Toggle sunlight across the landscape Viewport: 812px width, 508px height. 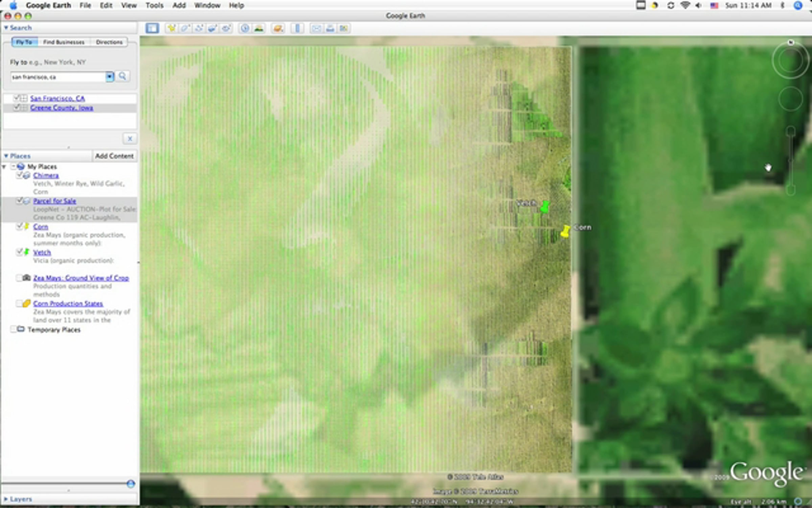point(259,28)
